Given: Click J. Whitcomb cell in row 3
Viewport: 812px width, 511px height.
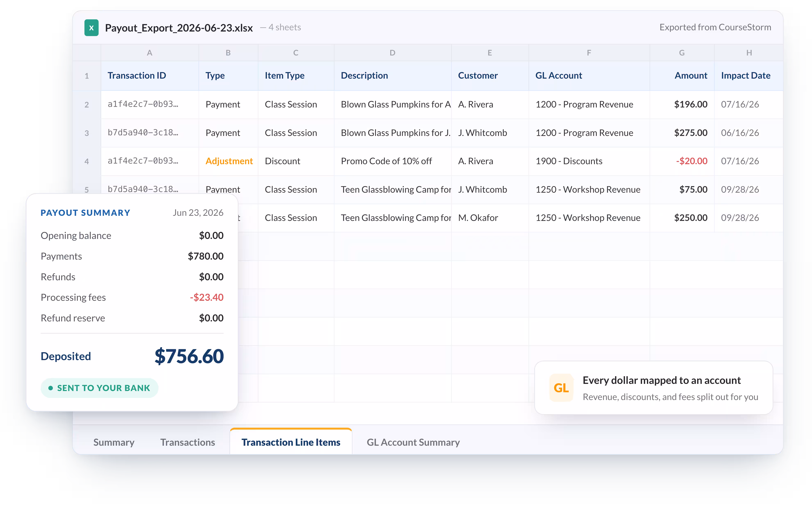Looking at the screenshot, I should (490, 133).
